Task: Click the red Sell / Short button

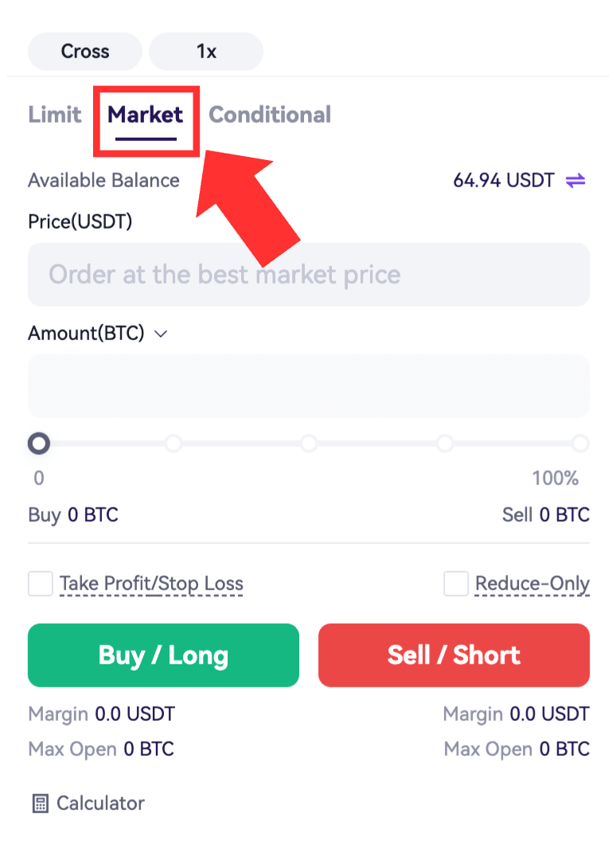Action: tap(454, 655)
